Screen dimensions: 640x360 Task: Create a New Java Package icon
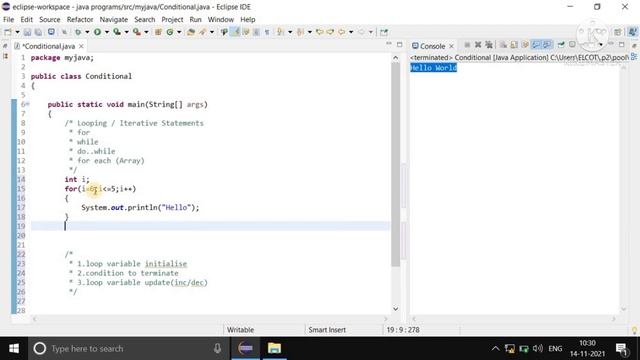[x=158, y=32]
